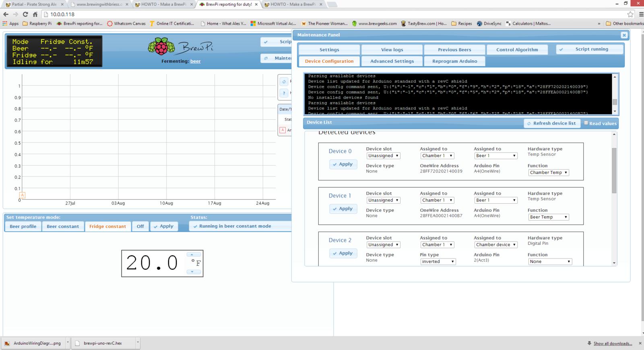Click the browser forward arrow
This screenshot has width=644, height=350.
15,14
